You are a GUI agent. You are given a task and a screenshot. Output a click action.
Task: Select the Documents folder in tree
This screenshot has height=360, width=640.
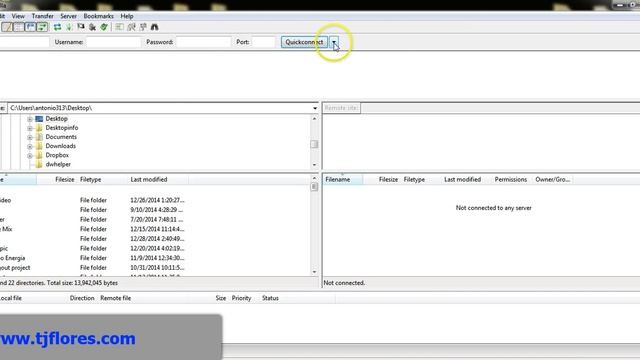(61, 137)
